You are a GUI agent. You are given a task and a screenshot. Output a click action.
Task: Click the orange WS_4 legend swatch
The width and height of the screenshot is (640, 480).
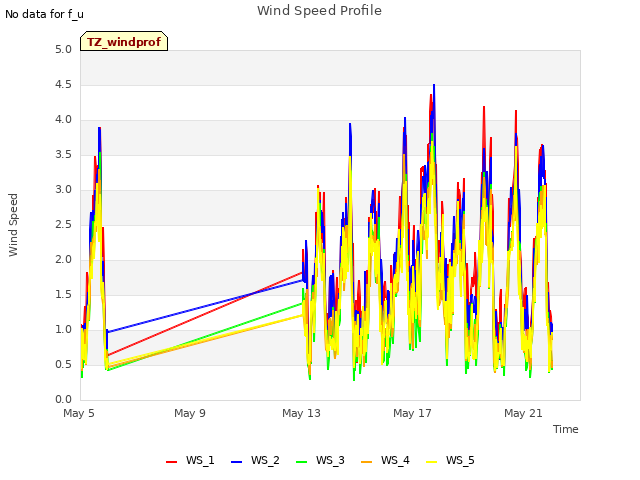point(367,462)
